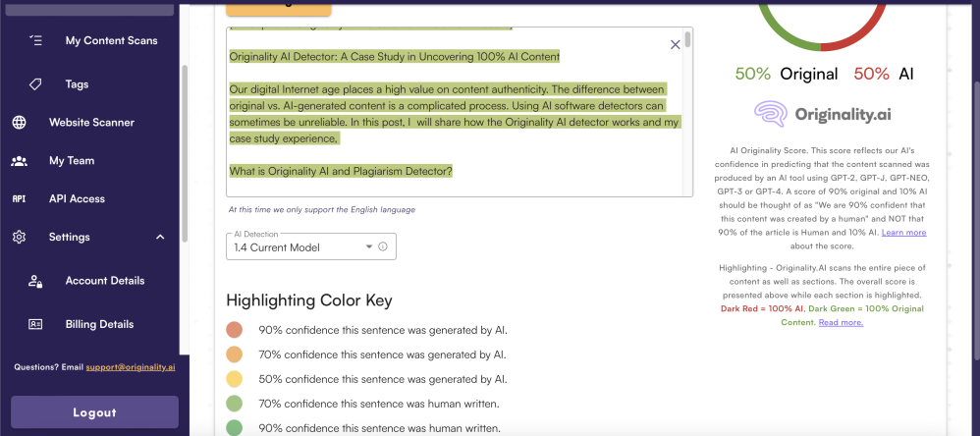The height and width of the screenshot is (436, 980).
Task: Click the 50% AI confidence yellow swatch
Action: pos(235,379)
